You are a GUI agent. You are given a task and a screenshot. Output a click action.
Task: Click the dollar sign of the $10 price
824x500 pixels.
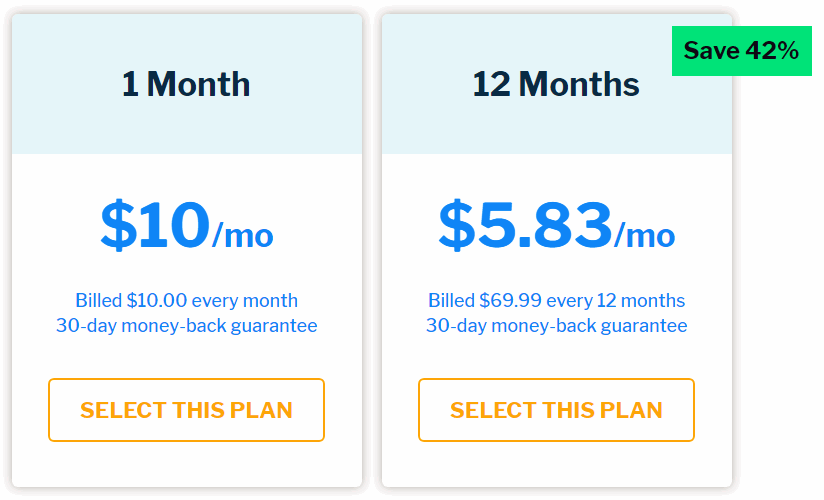[x=119, y=225]
